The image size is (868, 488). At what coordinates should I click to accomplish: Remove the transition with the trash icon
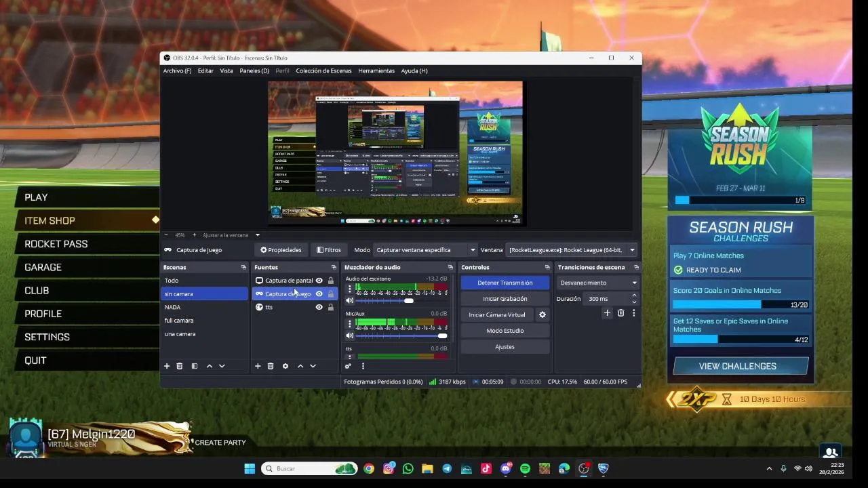620,312
